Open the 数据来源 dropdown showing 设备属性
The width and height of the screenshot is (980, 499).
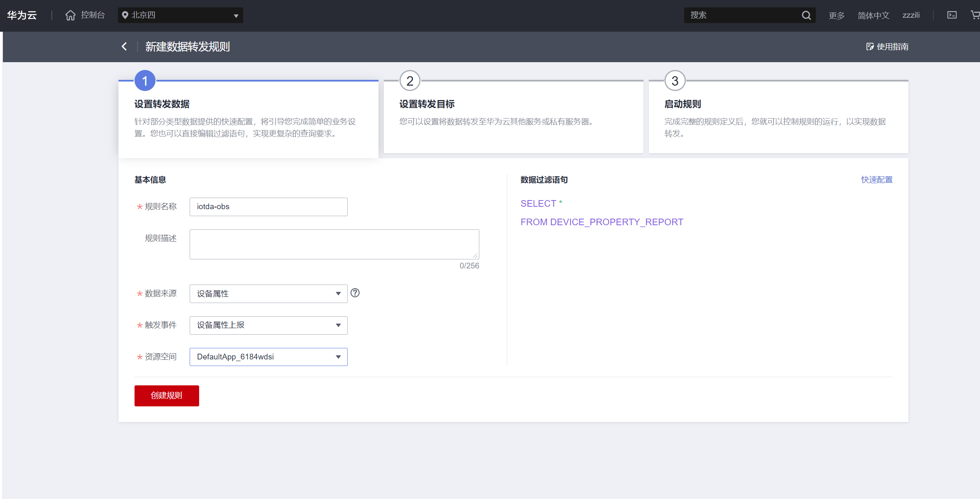(x=268, y=294)
